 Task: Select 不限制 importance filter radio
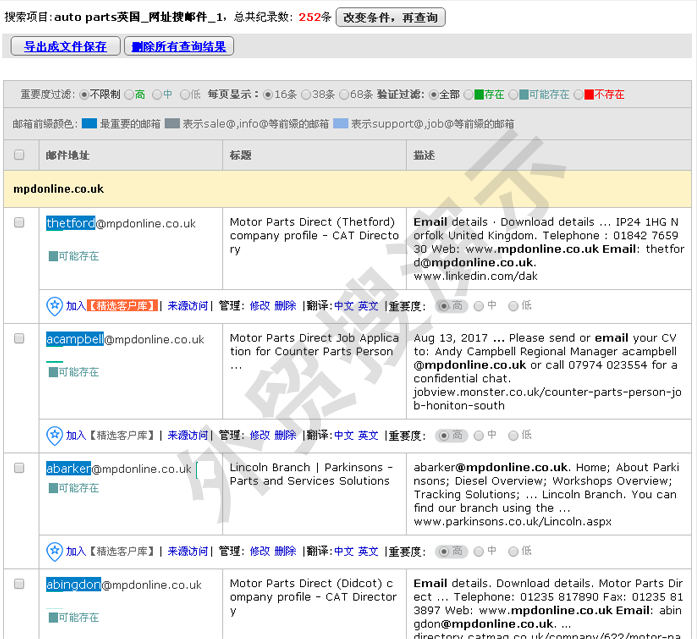tap(84, 95)
